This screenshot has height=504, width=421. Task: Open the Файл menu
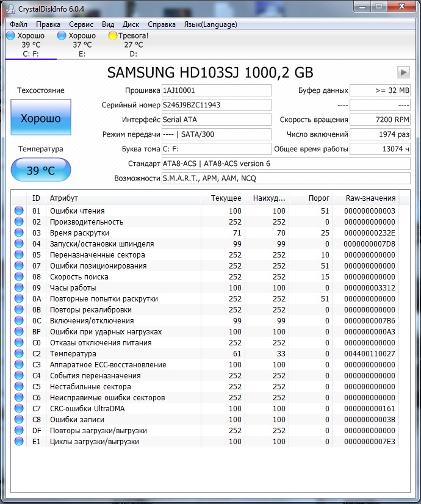(x=19, y=24)
